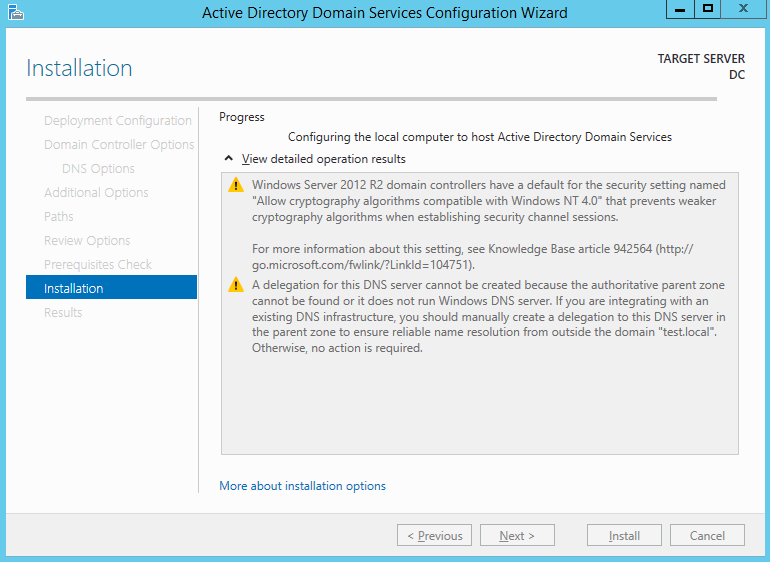Click the TARGET SERVER label
The image size is (770, 562).
[701, 58]
